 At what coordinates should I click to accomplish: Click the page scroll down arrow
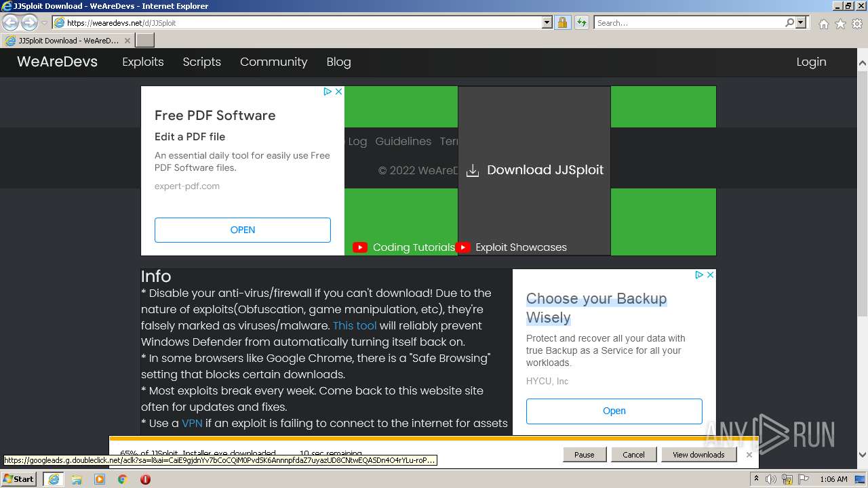[x=863, y=455]
